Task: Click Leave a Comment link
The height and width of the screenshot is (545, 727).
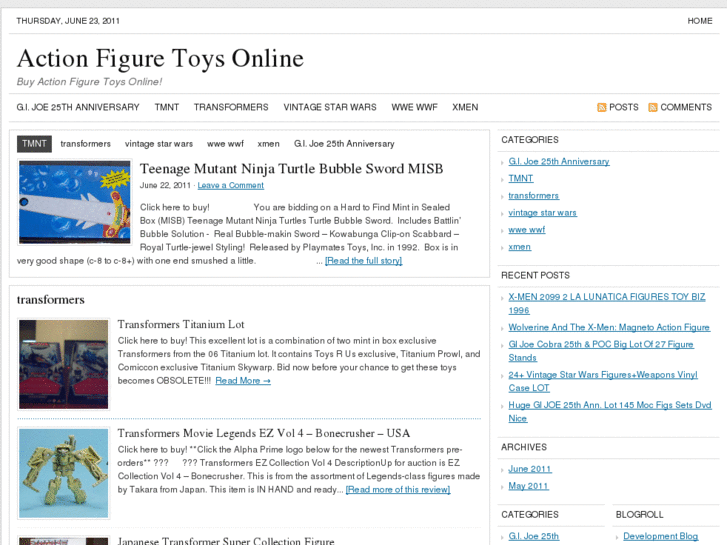Action: tap(230, 186)
